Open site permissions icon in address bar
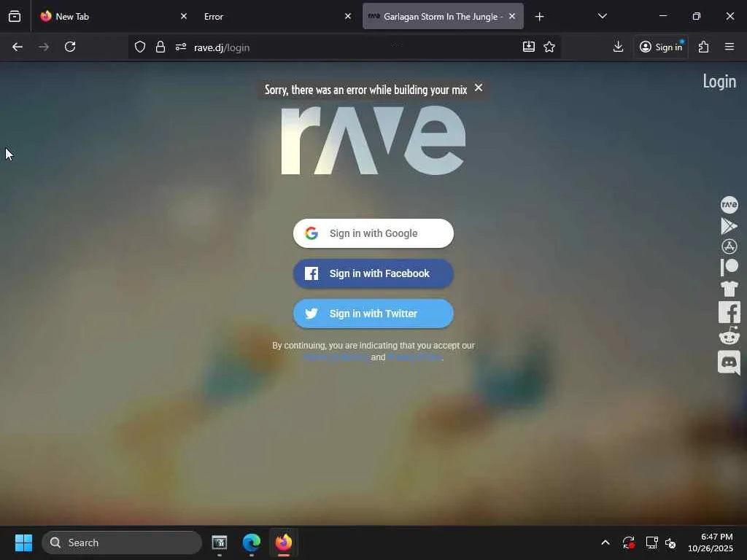This screenshot has height=560, width=747. tap(181, 47)
